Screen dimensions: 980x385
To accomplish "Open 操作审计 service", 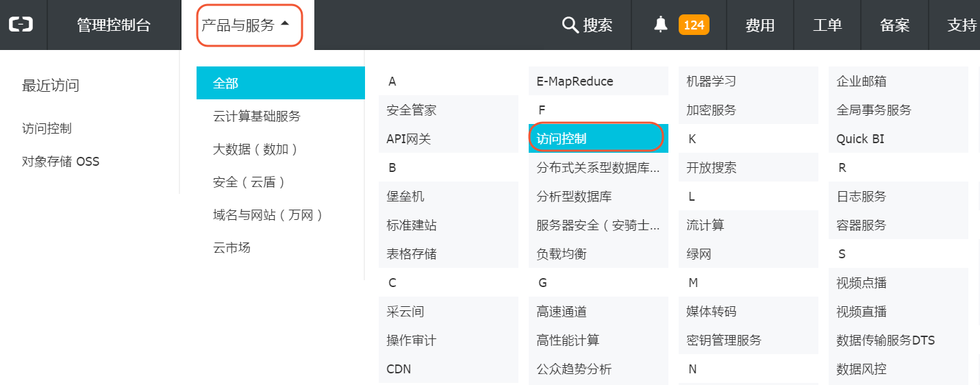I will [x=449, y=340].
